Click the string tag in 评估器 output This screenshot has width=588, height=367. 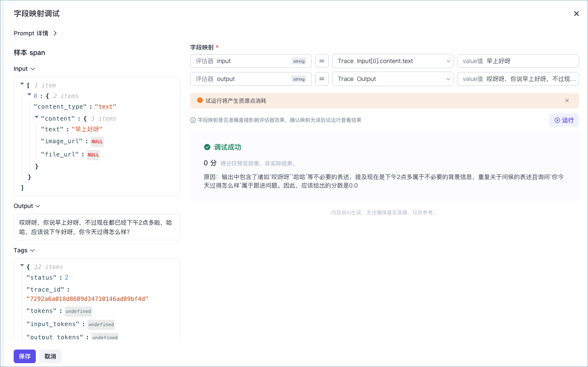pyautogui.click(x=299, y=79)
